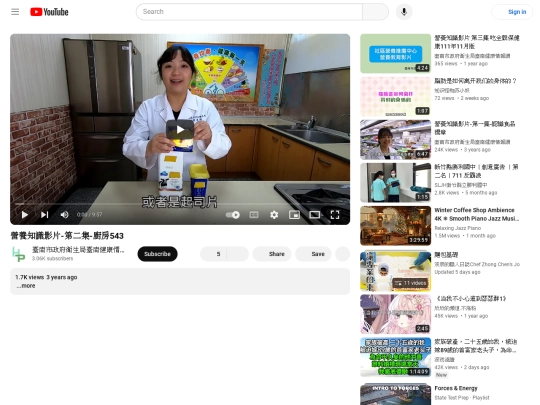540x405 pixels.
Task: Toggle closed captions in the player
Action: (x=254, y=215)
